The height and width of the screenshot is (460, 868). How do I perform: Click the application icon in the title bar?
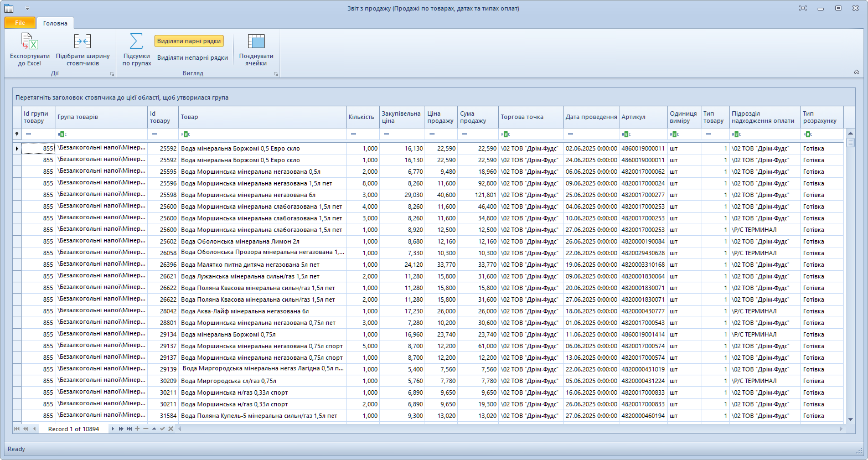click(x=9, y=8)
